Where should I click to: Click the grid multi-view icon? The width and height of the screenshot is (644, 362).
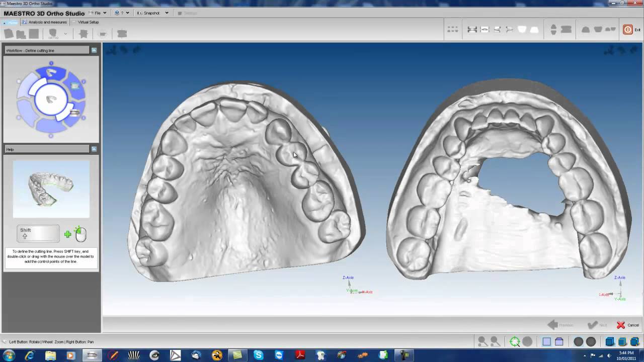pyautogui.click(x=453, y=30)
